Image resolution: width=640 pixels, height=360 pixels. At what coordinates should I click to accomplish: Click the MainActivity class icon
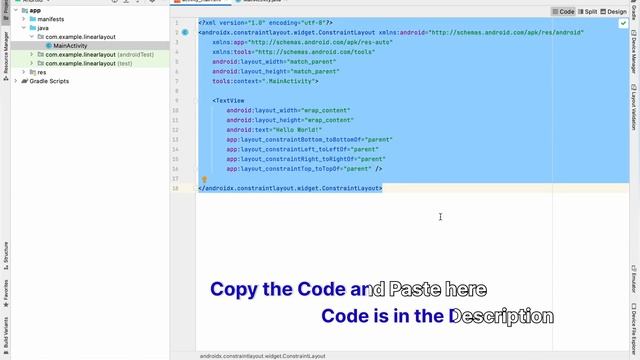[x=49, y=46]
